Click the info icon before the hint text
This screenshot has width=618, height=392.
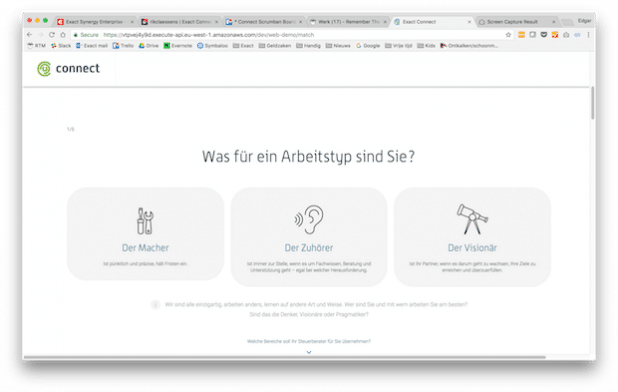(x=155, y=305)
